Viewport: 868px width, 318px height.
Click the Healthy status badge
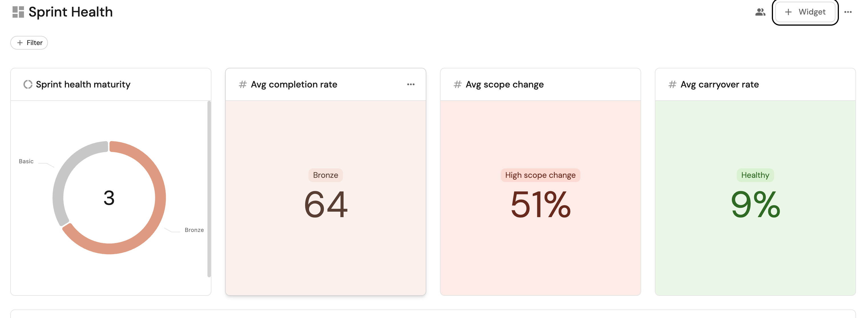click(x=755, y=175)
